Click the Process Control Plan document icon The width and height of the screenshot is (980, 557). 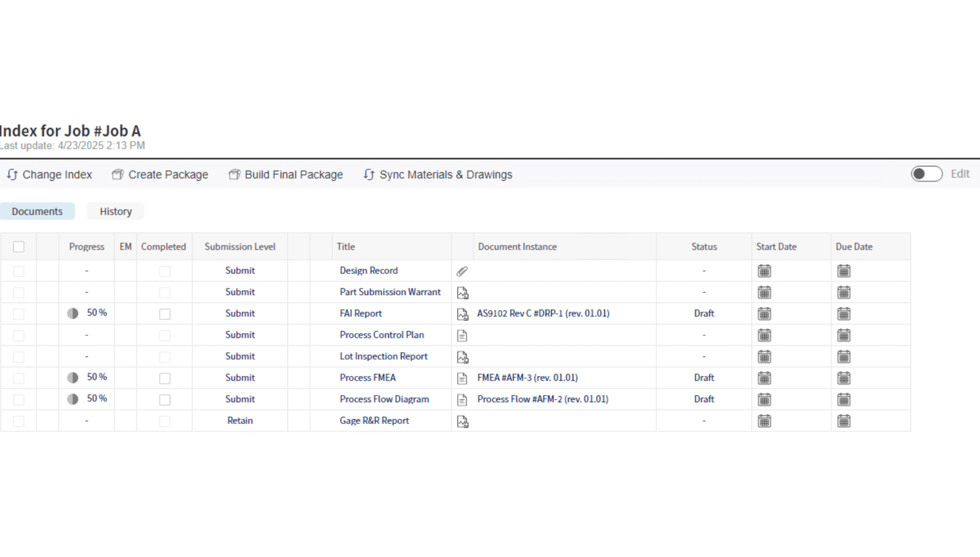tap(462, 335)
